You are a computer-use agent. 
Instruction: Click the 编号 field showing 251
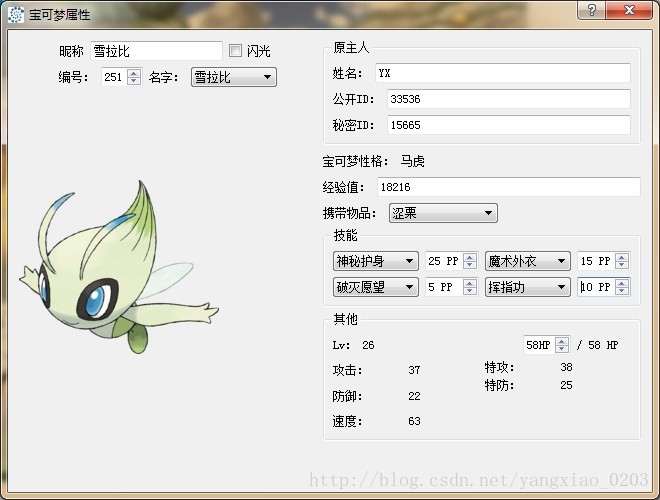pyautogui.click(x=114, y=77)
